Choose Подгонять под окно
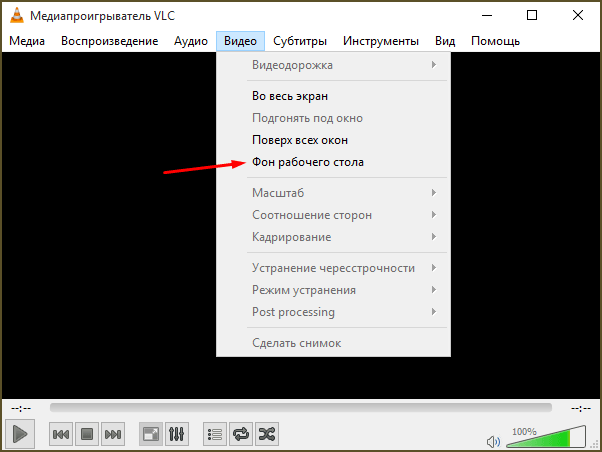 point(333,118)
